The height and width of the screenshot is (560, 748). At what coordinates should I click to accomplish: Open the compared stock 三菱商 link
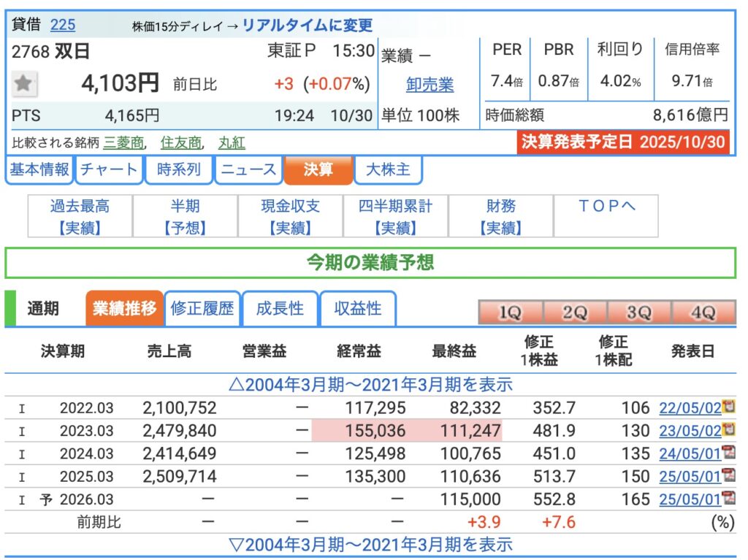coord(124,142)
